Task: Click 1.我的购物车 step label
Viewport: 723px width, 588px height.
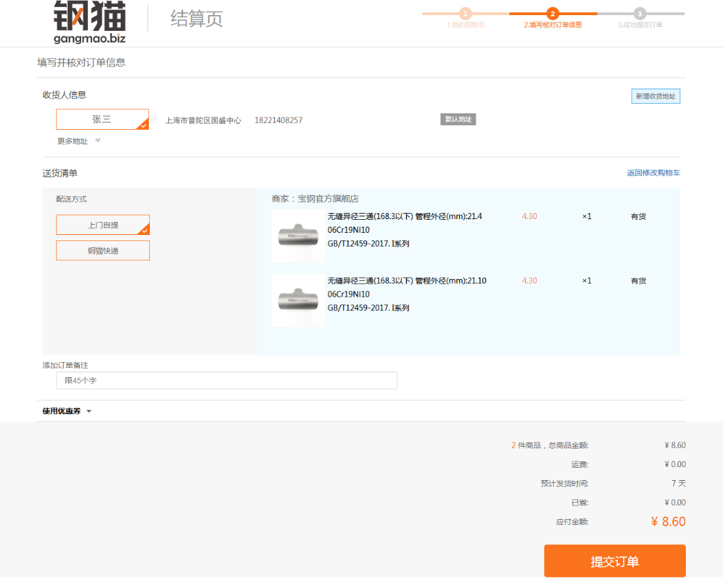Action: pos(465,25)
